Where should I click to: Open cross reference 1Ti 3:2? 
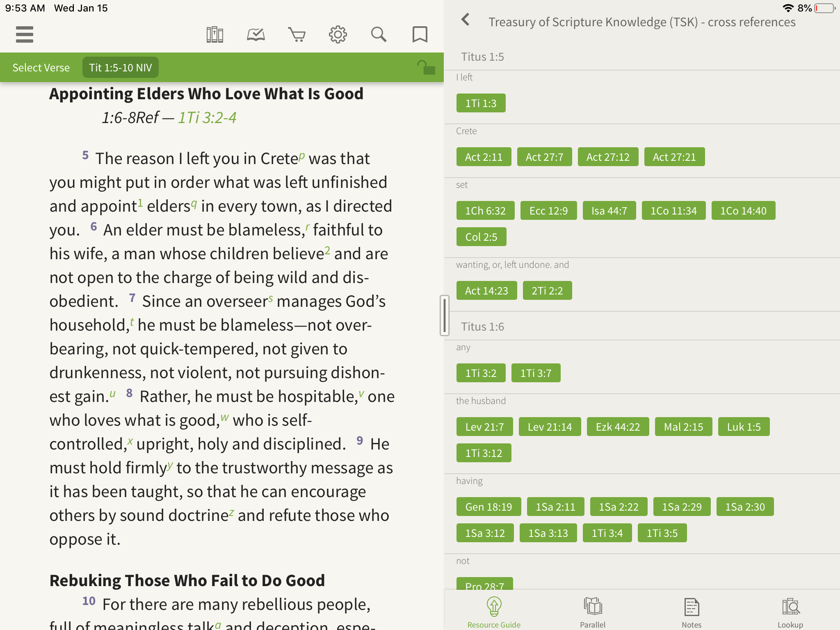point(481,373)
